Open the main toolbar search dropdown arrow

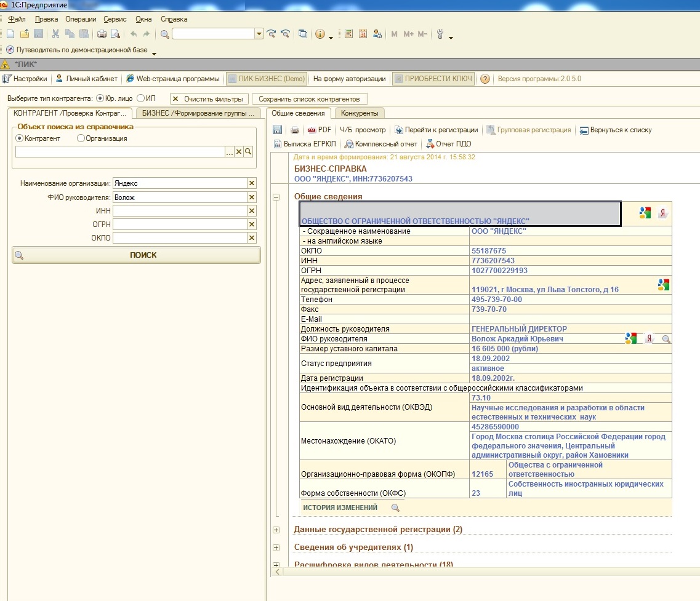pyautogui.click(x=259, y=34)
